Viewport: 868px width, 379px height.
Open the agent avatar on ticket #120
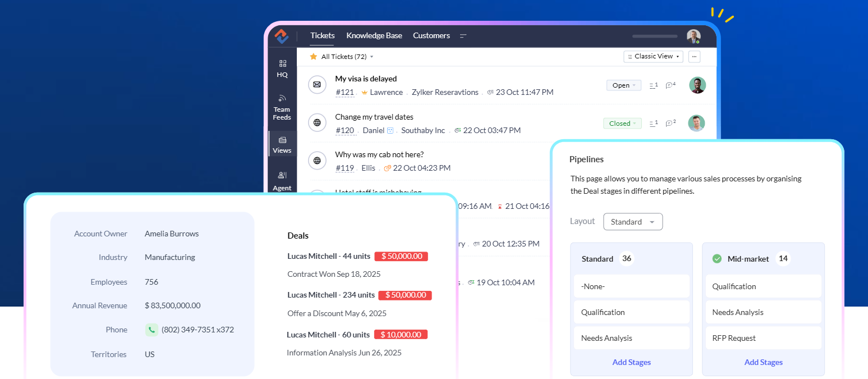[x=697, y=123]
